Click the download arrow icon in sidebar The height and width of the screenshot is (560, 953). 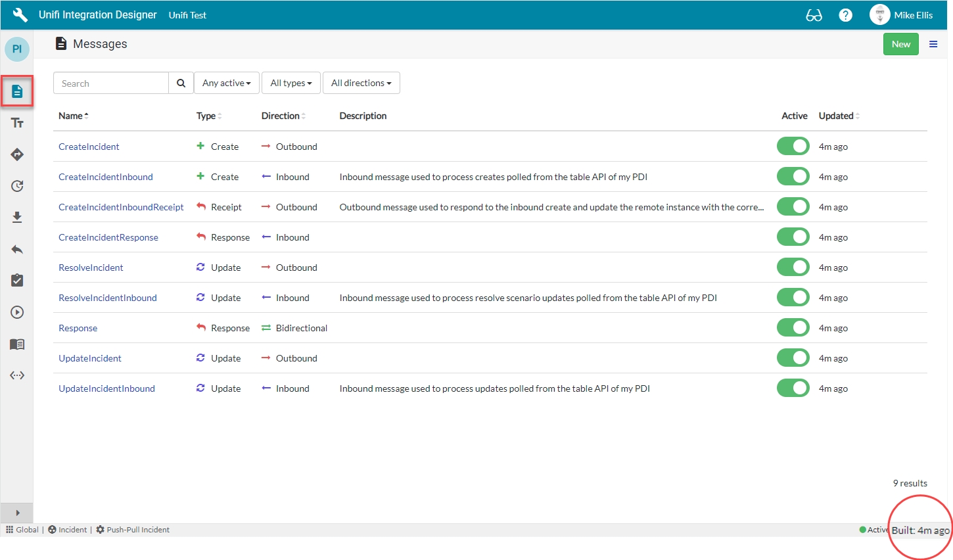point(17,218)
